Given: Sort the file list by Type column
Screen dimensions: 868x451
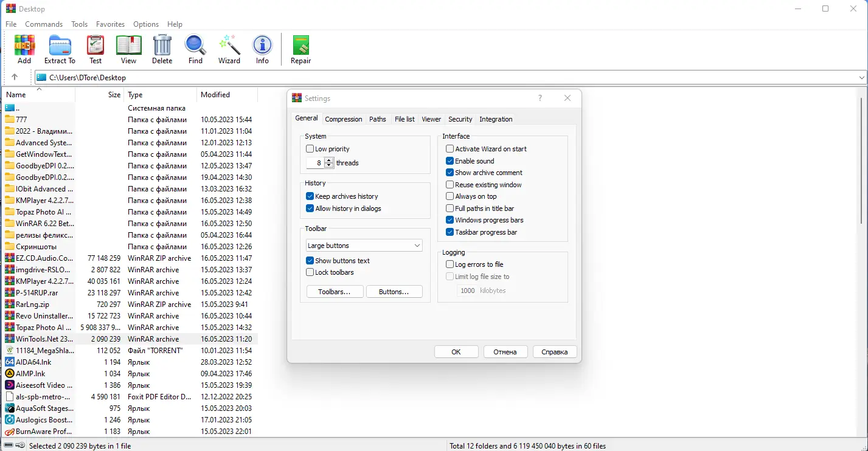Looking at the screenshot, I should (x=161, y=95).
